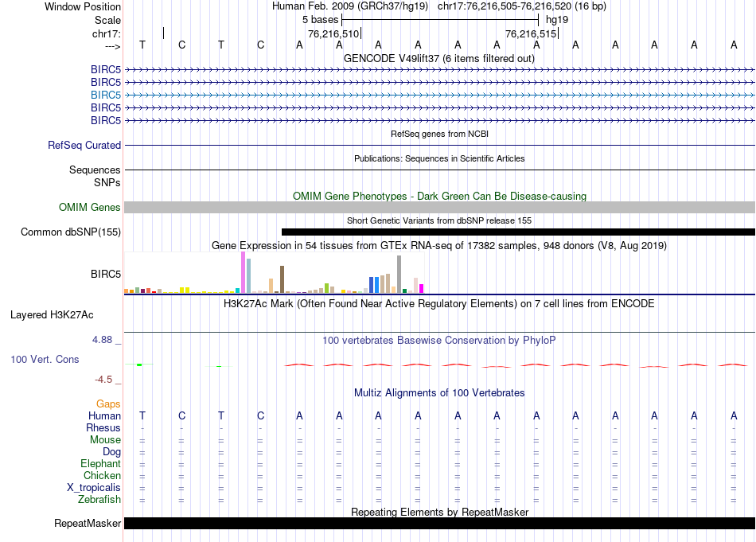
Task: Click Publications: Sequences in Scientific Articles title
Action: 439,158
